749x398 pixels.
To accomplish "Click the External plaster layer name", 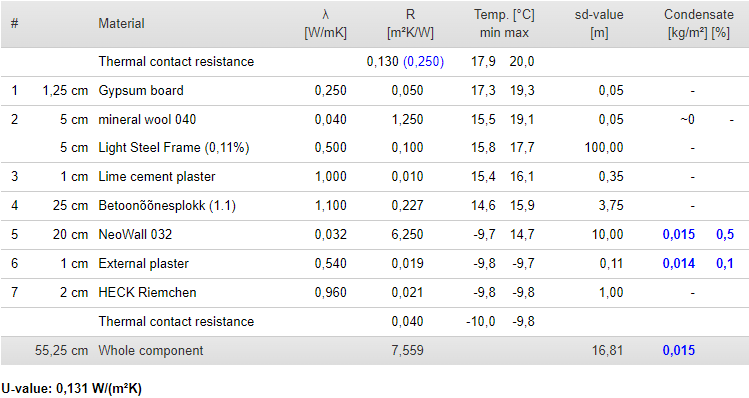I will (x=143, y=263).
